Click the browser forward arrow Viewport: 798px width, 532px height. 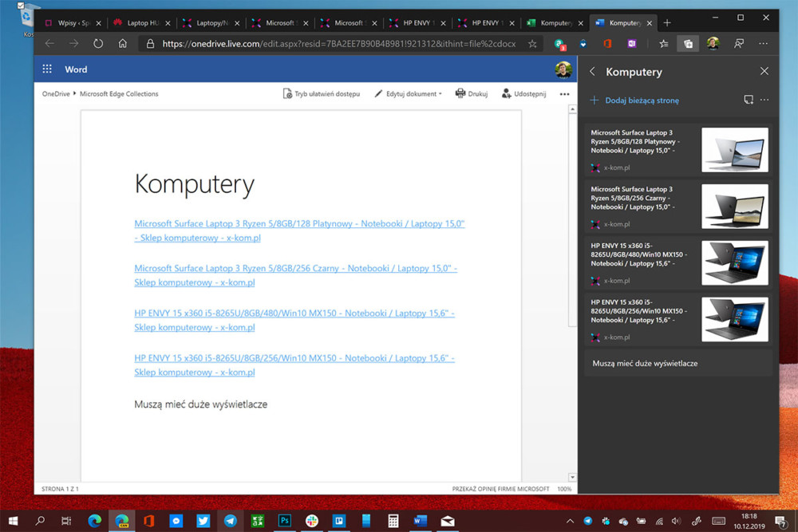point(73,44)
